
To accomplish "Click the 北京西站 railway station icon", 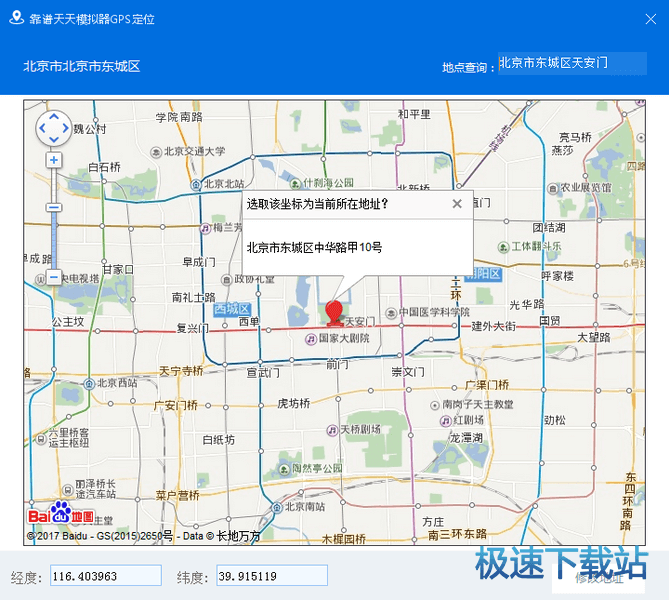I will coord(89,384).
